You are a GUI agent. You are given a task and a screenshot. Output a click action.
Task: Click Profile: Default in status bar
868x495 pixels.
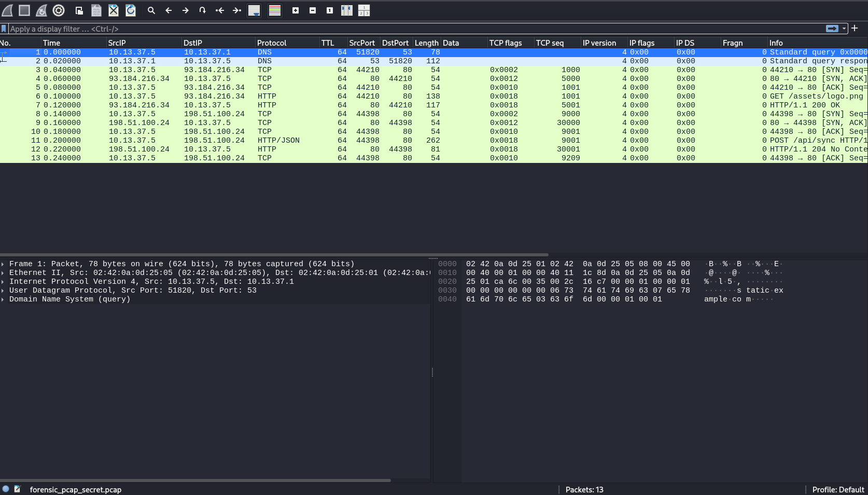pos(838,489)
